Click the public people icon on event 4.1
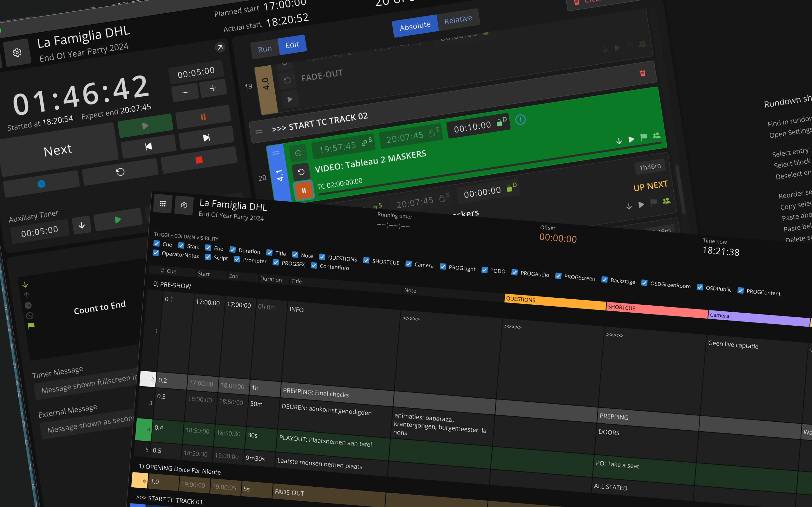This screenshot has width=812, height=507. pyautogui.click(x=656, y=135)
